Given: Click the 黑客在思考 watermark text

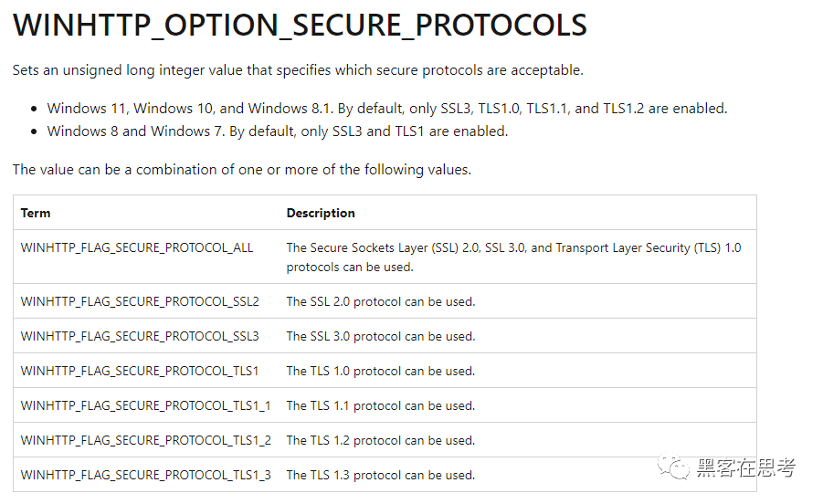Looking at the screenshot, I should 745,469.
